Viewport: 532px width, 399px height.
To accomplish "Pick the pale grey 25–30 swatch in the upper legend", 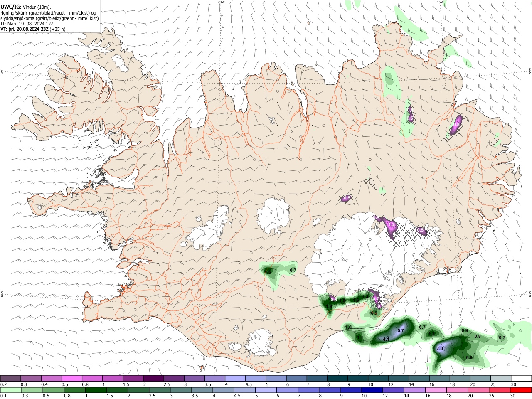I will pyautogui.click(x=501, y=379).
